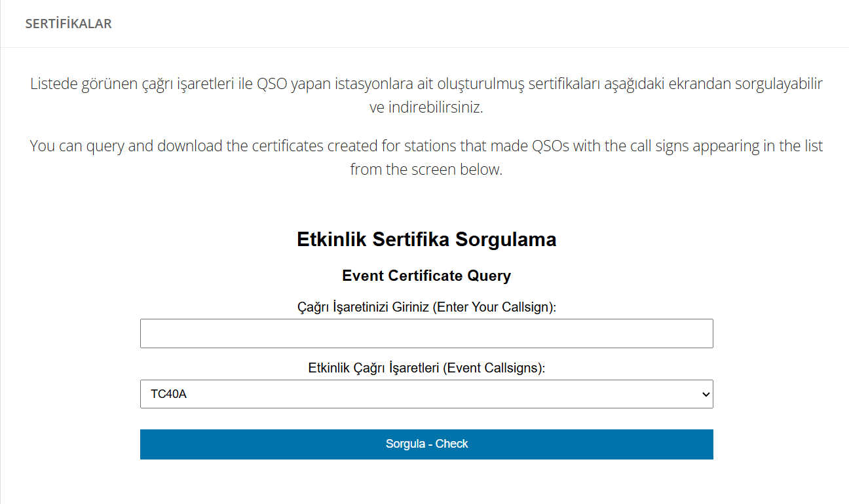Image resolution: width=849 pixels, height=504 pixels.
Task: Click the callsign text input field
Action: [x=426, y=334]
